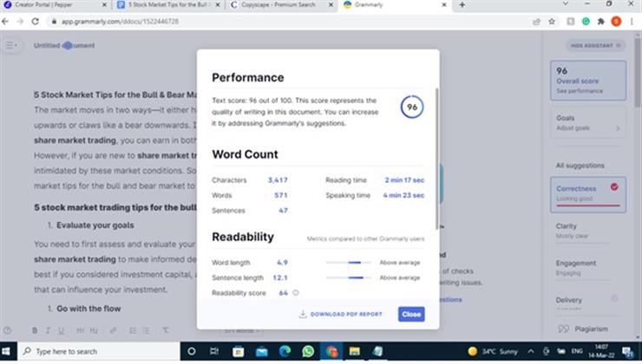Open a new browser tab
The image size is (642, 364).
point(461,5)
